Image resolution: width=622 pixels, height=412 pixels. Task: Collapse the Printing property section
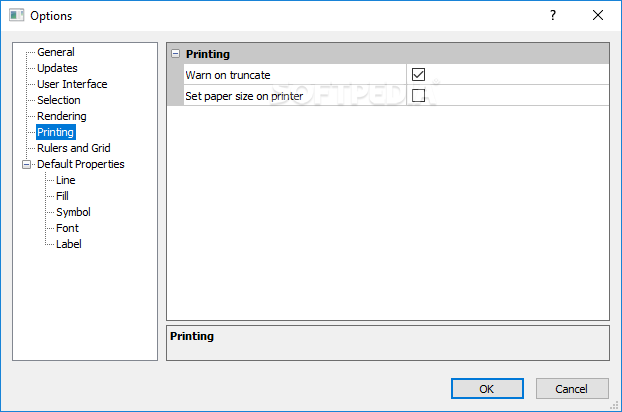[x=175, y=54]
